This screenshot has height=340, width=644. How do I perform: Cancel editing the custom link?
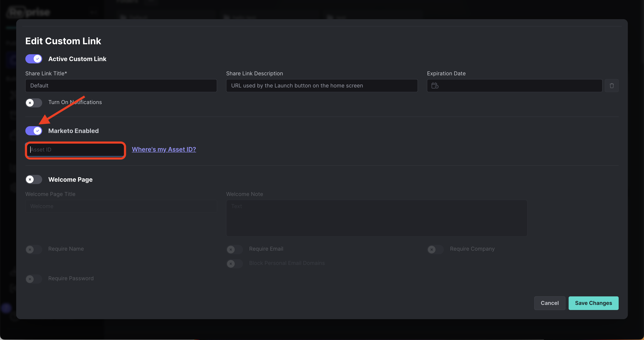pyautogui.click(x=549, y=303)
